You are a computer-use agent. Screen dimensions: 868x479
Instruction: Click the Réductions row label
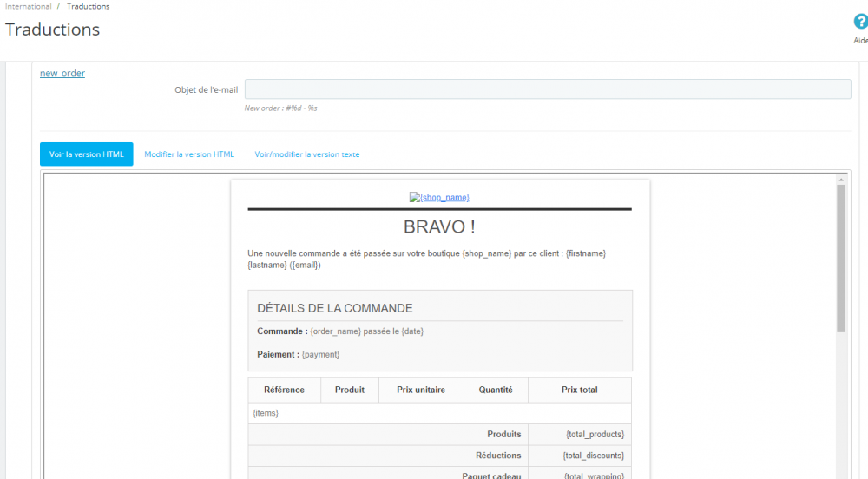click(498, 456)
